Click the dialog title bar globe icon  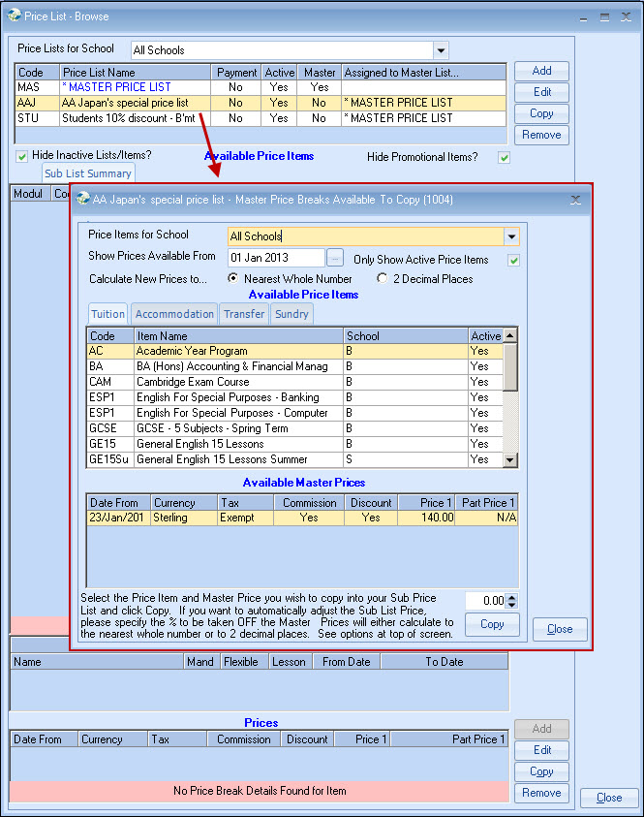click(81, 200)
